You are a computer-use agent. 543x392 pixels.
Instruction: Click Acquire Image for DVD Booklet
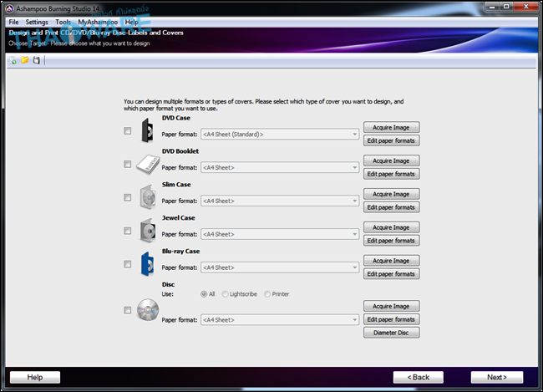click(391, 160)
